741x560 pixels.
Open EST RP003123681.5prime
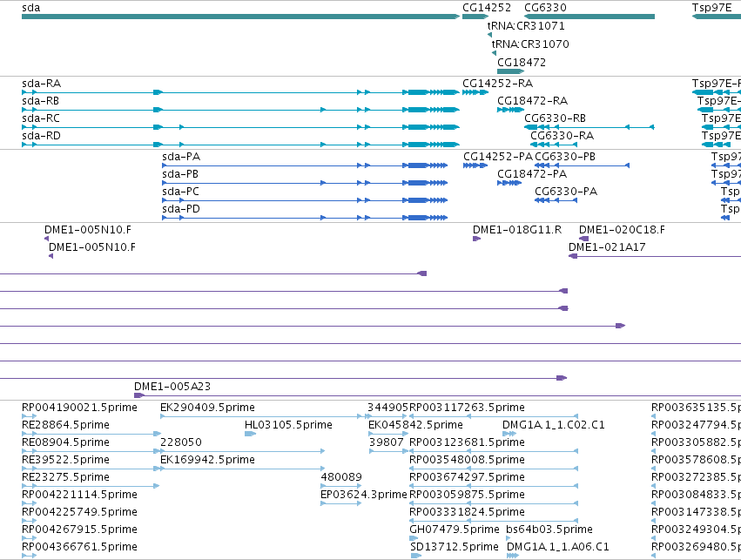[x=494, y=451]
